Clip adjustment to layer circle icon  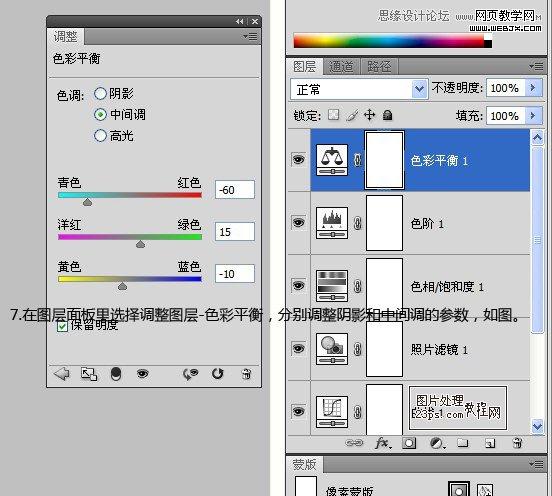(116, 374)
